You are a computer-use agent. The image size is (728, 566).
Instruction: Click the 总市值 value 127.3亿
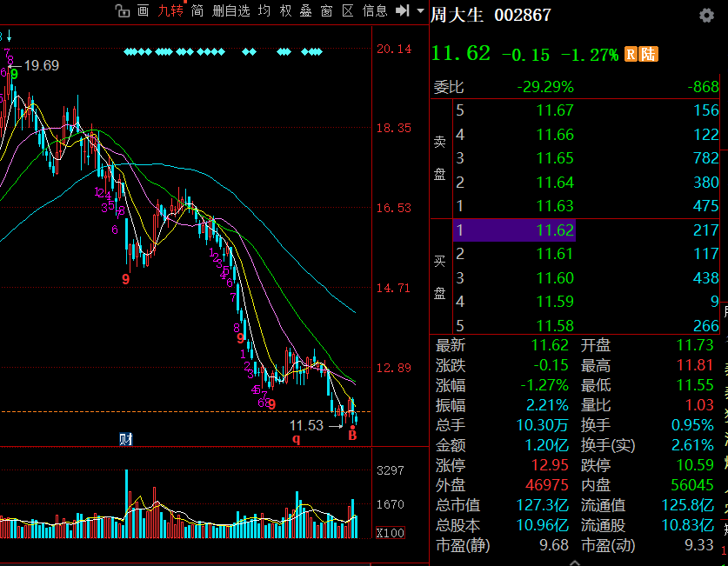[542, 505]
